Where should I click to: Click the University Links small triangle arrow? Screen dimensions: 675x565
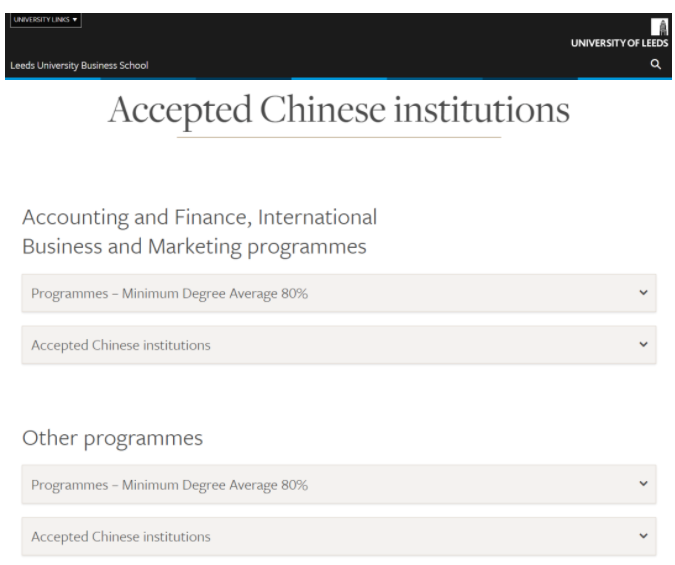(75, 19)
